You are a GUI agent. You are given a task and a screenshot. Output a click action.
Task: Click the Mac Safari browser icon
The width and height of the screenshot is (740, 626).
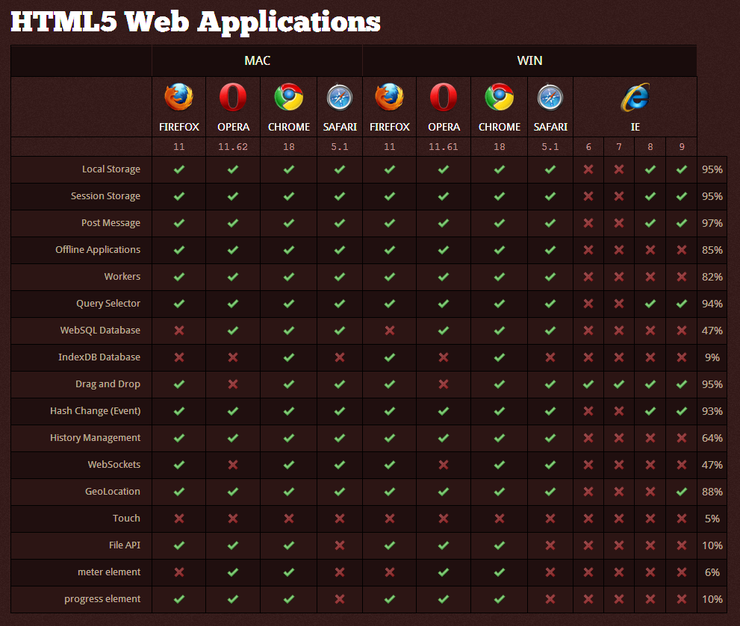tap(340, 97)
